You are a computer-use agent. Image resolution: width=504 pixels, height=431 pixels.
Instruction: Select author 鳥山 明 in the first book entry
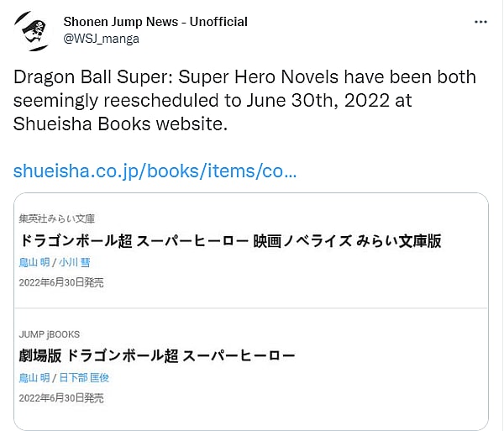(x=35, y=262)
